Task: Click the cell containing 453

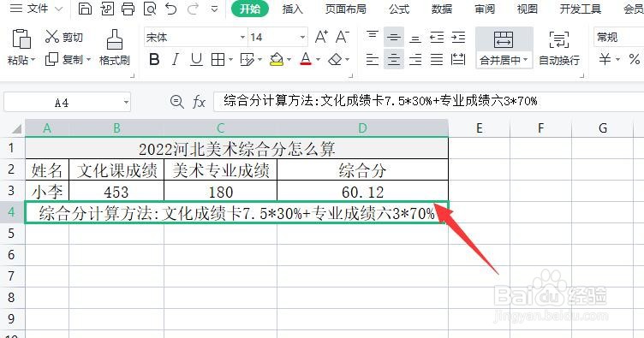Action: point(116,192)
